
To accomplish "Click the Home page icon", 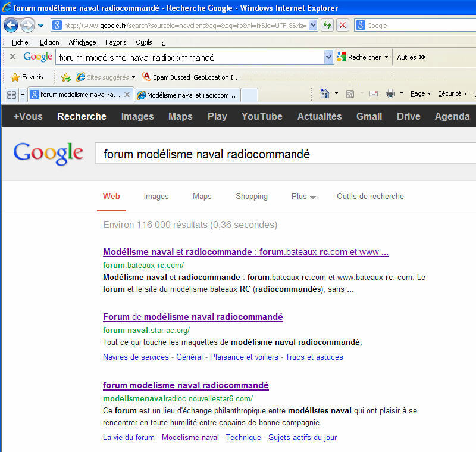I will [324, 93].
